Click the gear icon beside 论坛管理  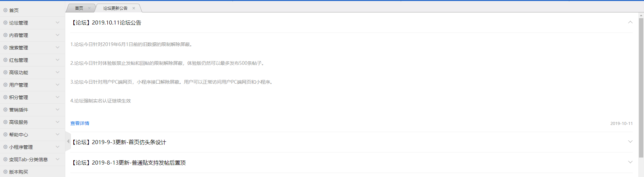click(x=5, y=23)
